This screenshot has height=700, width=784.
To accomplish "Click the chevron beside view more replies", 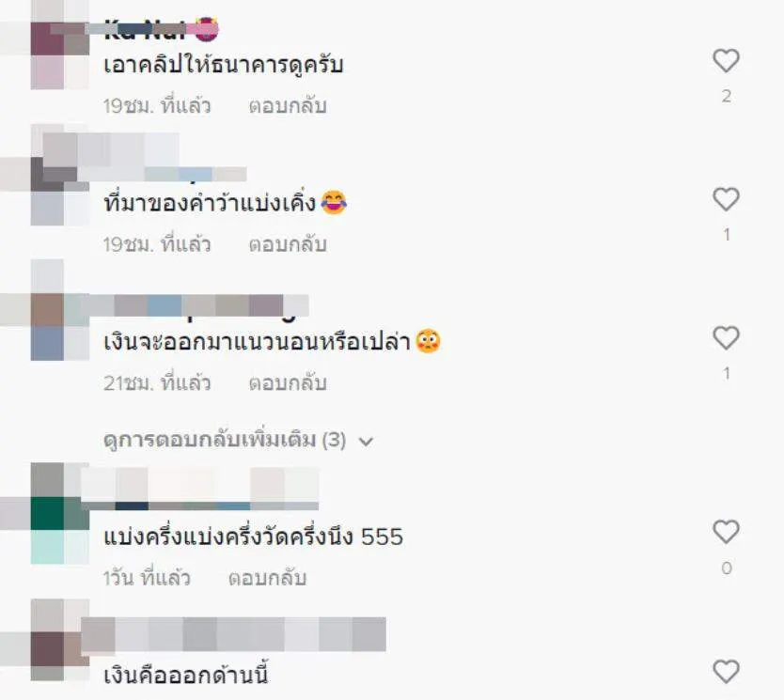I will click(x=366, y=442).
